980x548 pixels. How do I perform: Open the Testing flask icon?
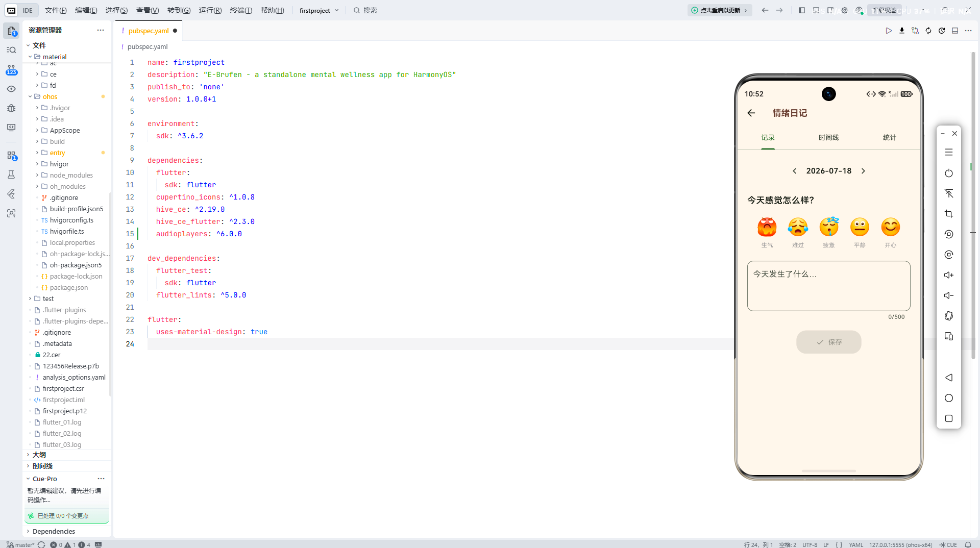tap(11, 175)
